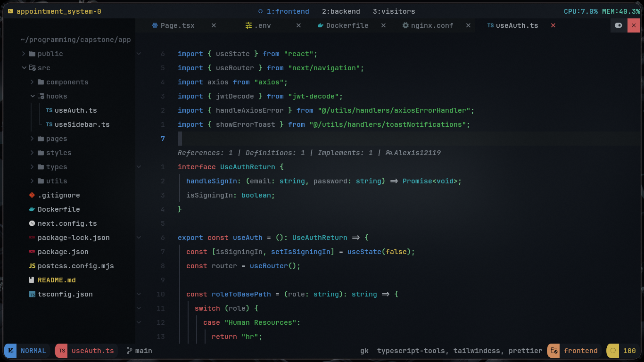
Task: Click the git branch icon in statusline
Action: (129, 351)
